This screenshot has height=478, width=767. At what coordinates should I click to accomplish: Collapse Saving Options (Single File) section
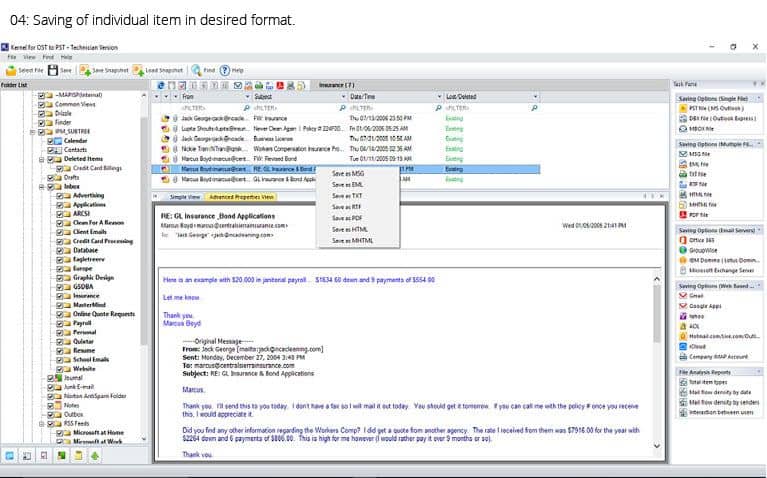point(759,98)
